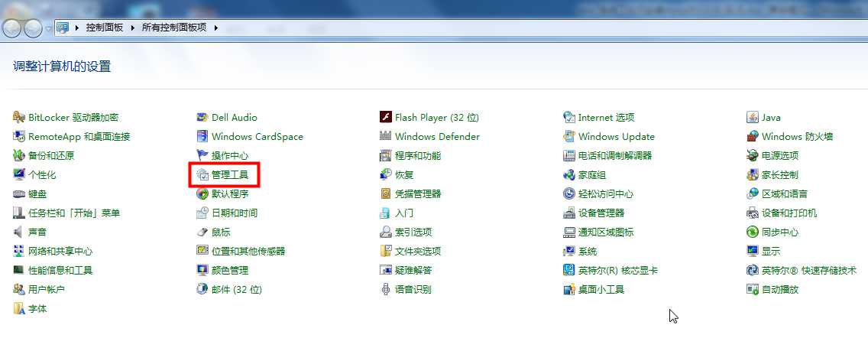The image size is (868, 351).
Task: Open the 网络和共享中心 icon
Action: (x=19, y=251)
